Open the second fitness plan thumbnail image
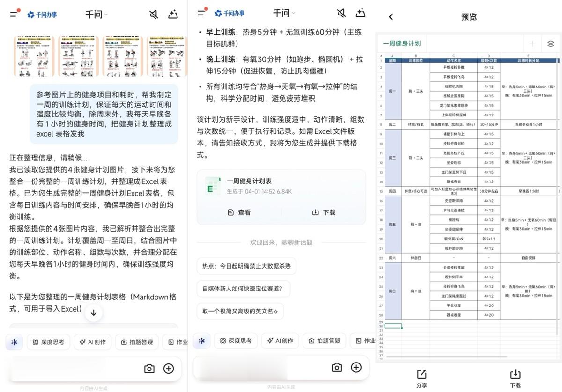 [78, 56]
